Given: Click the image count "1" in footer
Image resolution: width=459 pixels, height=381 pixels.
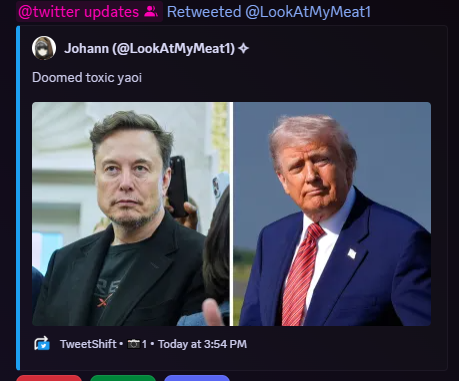Looking at the screenshot, I should [x=144, y=344].
